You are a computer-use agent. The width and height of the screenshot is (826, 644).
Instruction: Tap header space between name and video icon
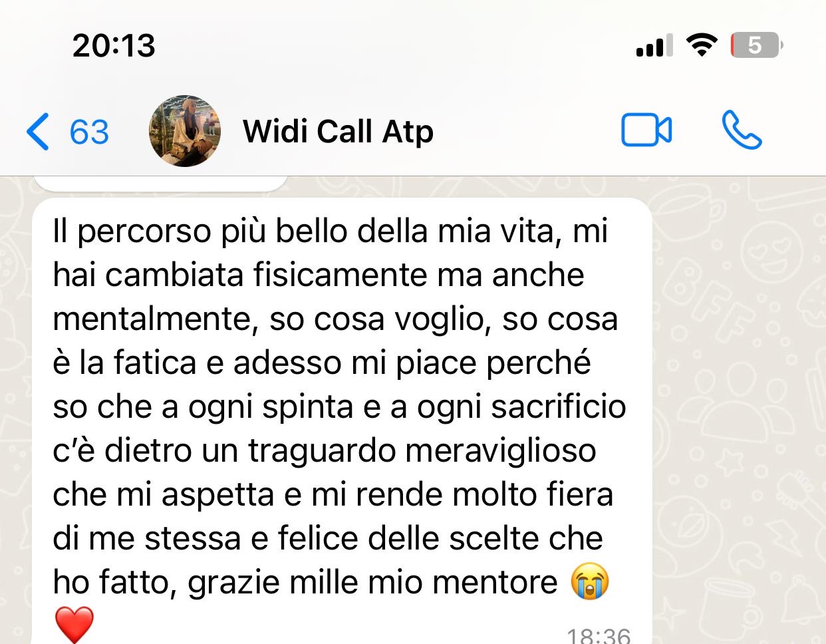click(x=527, y=130)
